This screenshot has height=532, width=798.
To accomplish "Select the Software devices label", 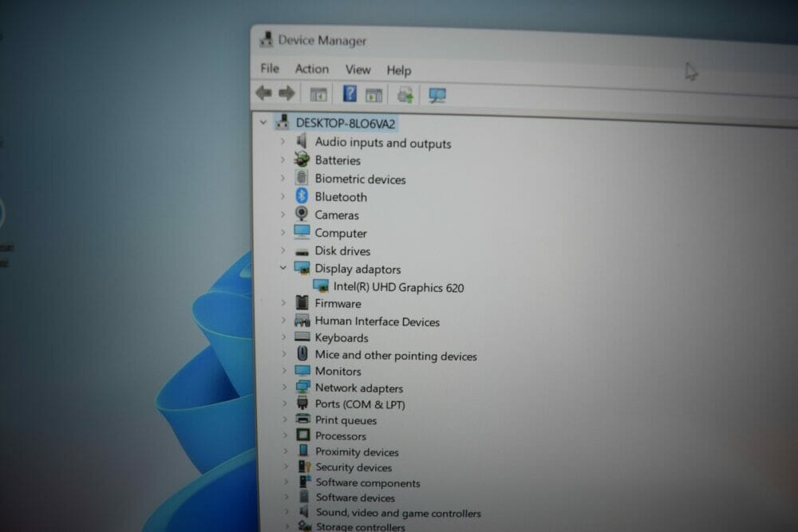I will click(355, 498).
